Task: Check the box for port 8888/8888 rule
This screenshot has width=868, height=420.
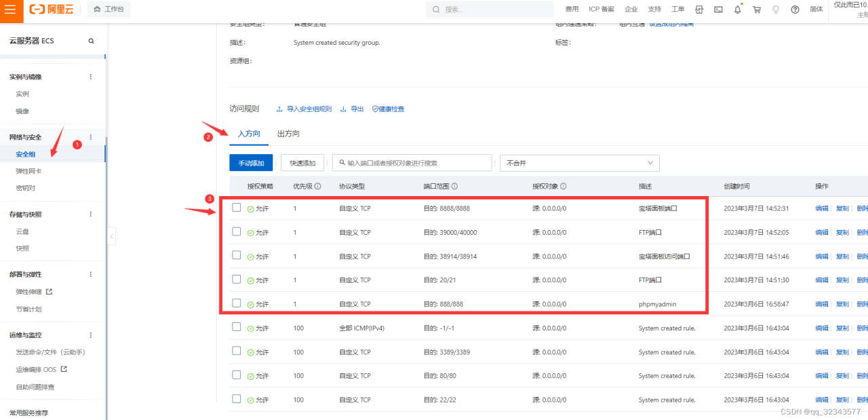Action: (237, 208)
